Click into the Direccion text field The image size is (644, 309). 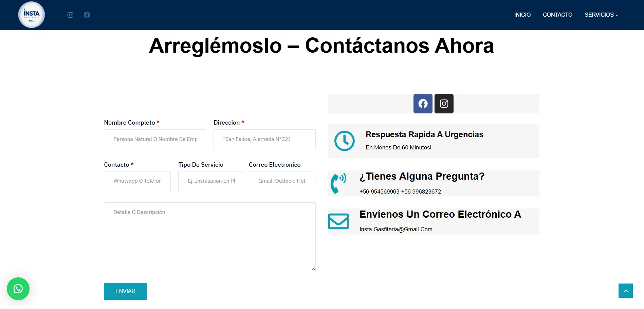pos(264,139)
